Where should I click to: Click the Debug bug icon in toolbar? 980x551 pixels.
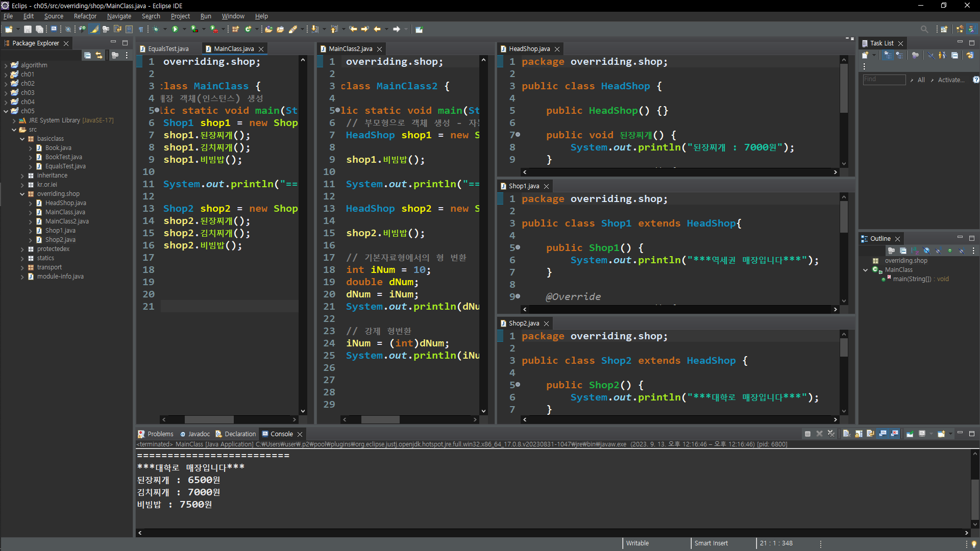157,29
